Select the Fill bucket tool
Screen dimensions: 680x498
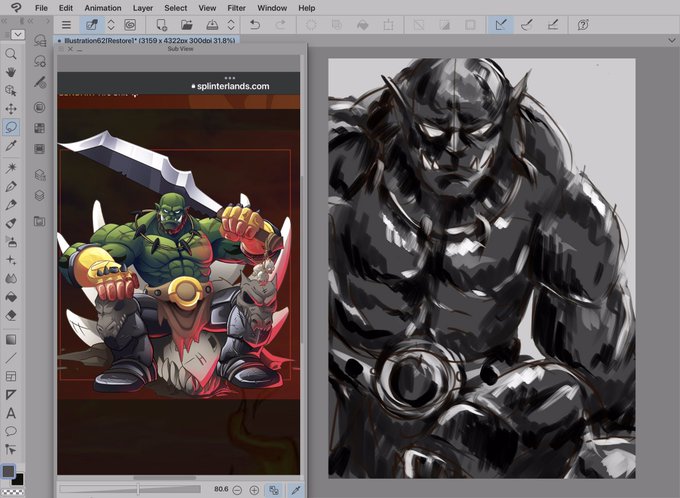[x=11, y=297]
